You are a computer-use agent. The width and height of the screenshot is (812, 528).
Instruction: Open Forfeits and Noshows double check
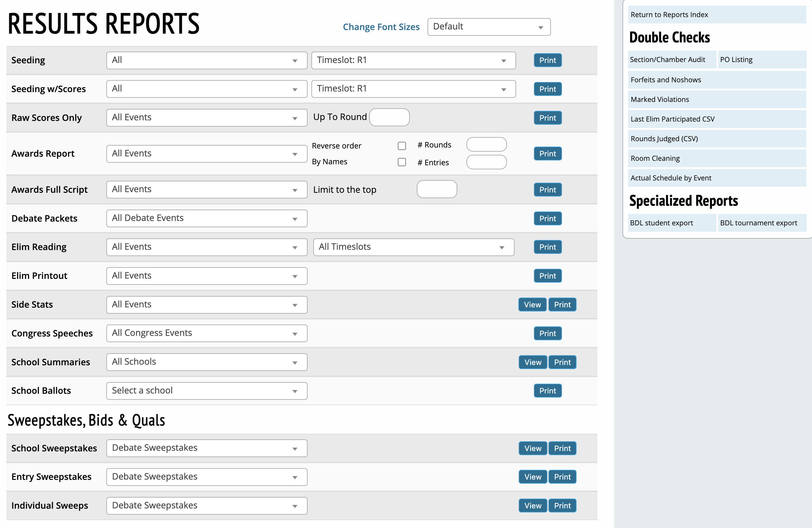tap(665, 80)
